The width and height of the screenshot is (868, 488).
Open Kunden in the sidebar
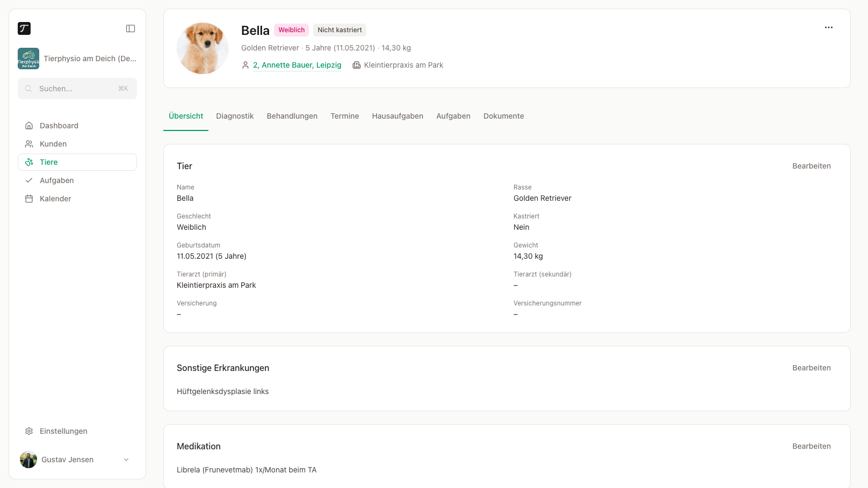tap(77, 144)
